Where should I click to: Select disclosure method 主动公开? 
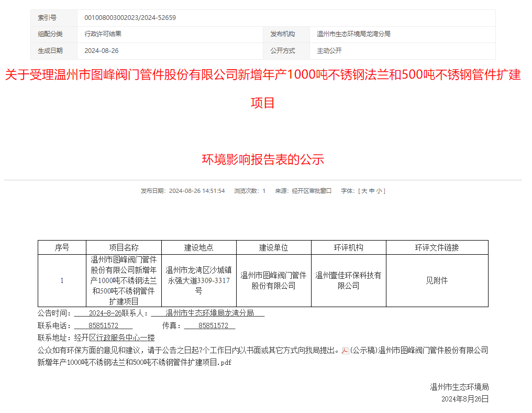pos(329,51)
